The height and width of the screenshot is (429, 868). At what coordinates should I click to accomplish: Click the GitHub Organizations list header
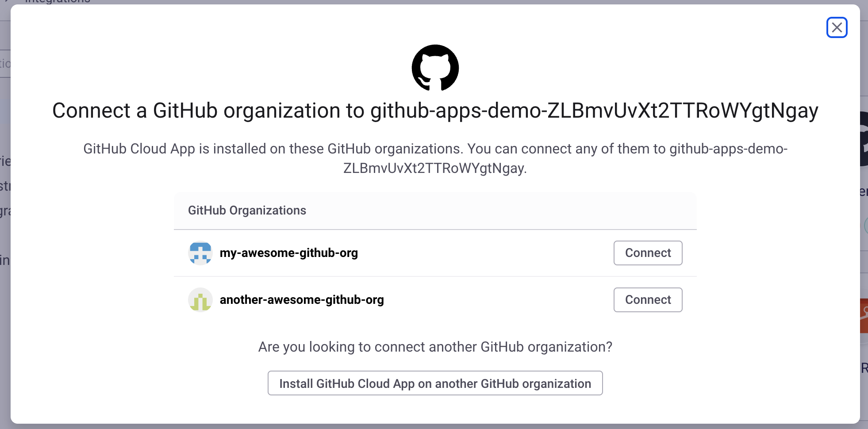247,211
